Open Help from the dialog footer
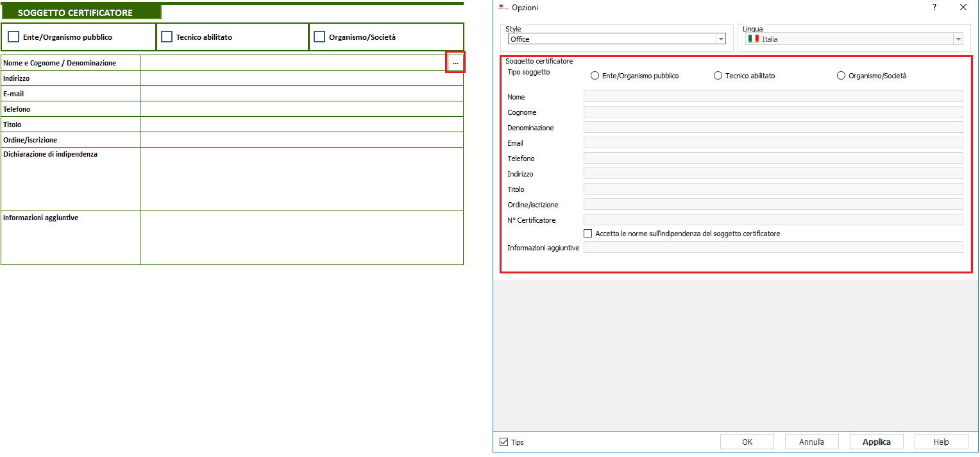Viewport: 980px width, 457px height. [941, 442]
